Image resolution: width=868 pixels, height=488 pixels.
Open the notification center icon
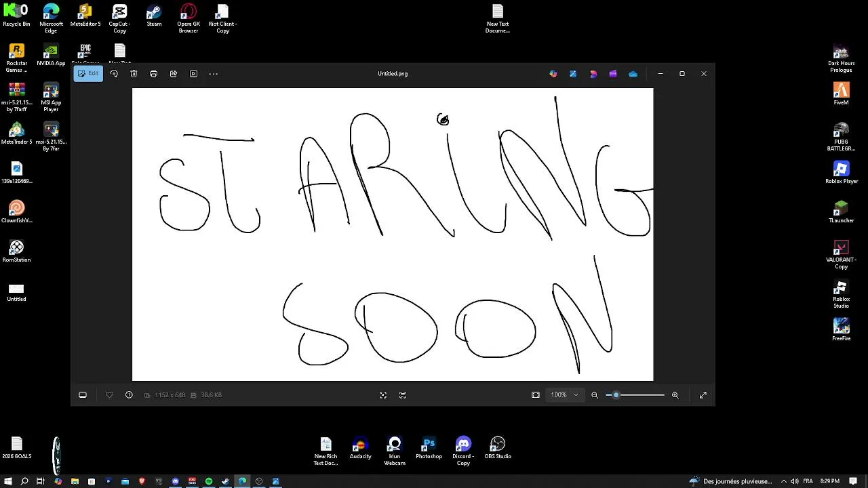tap(854, 481)
